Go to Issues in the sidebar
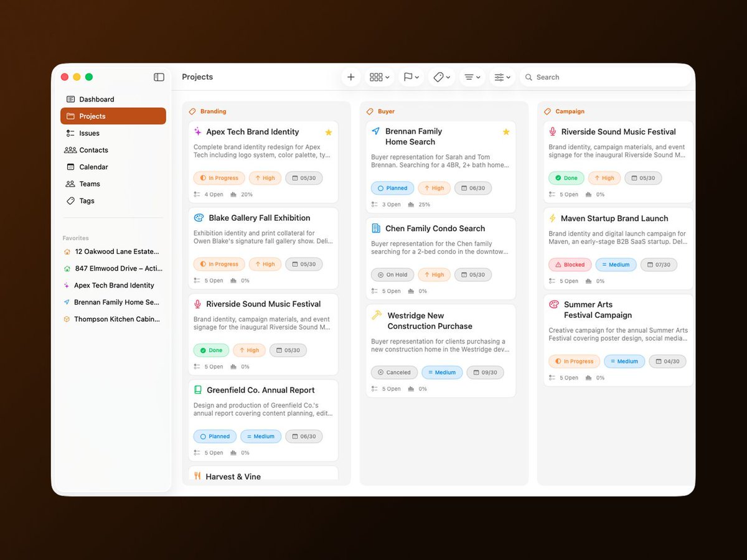Image resolution: width=747 pixels, height=560 pixels. pos(113,133)
